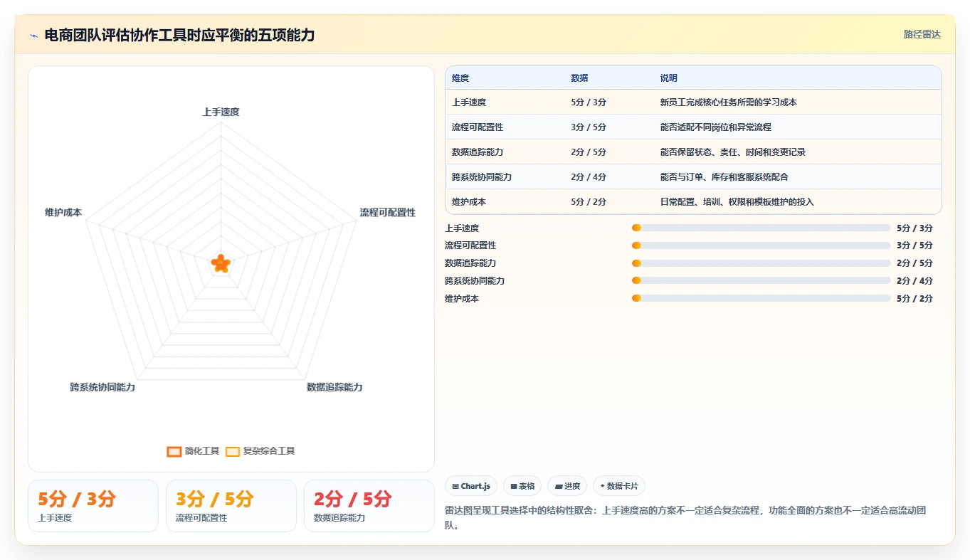Click the 数据卡片 tag
970x560 pixels.
pyautogui.click(x=619, y=486)
